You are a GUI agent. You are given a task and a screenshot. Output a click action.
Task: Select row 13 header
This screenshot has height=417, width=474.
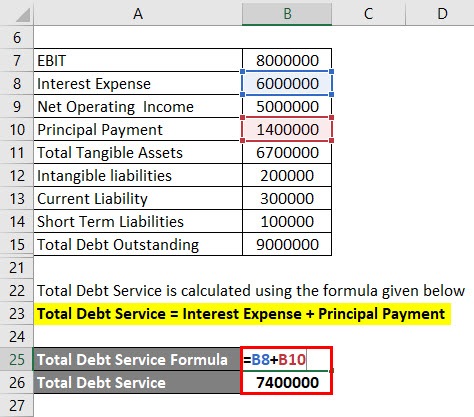point(17,198)
